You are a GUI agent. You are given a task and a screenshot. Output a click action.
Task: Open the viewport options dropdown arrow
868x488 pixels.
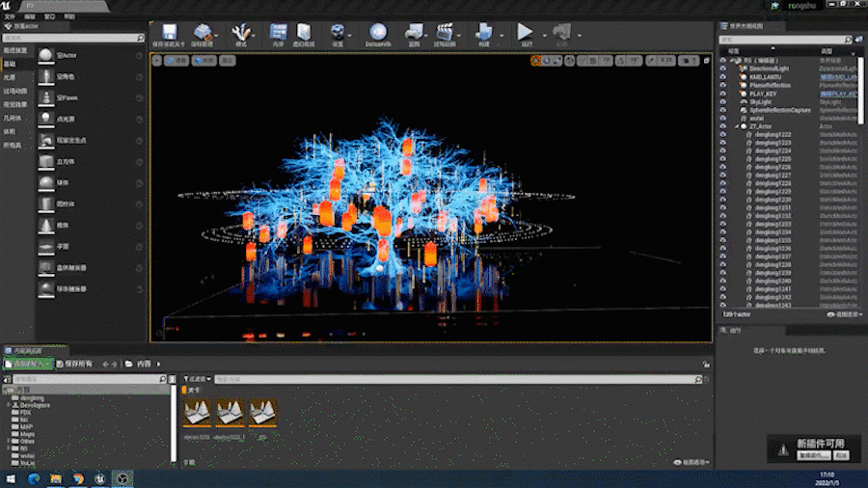pyautogui.click(x=156, y=61)
